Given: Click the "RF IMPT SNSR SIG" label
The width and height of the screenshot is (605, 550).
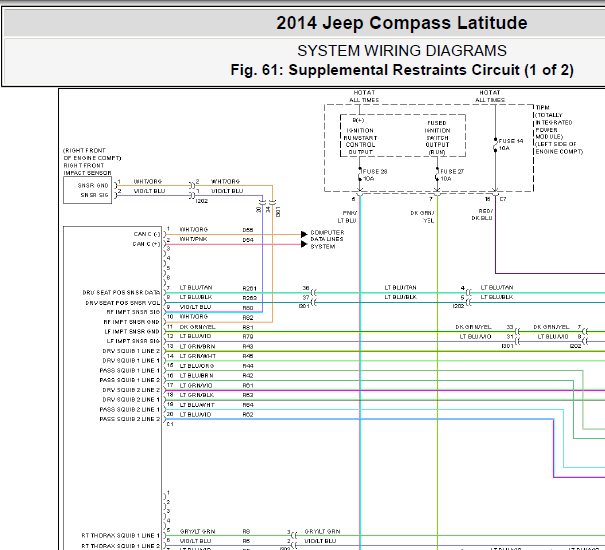Looking at the screenshot, I should pyautogui.click(x=133, y=312).
